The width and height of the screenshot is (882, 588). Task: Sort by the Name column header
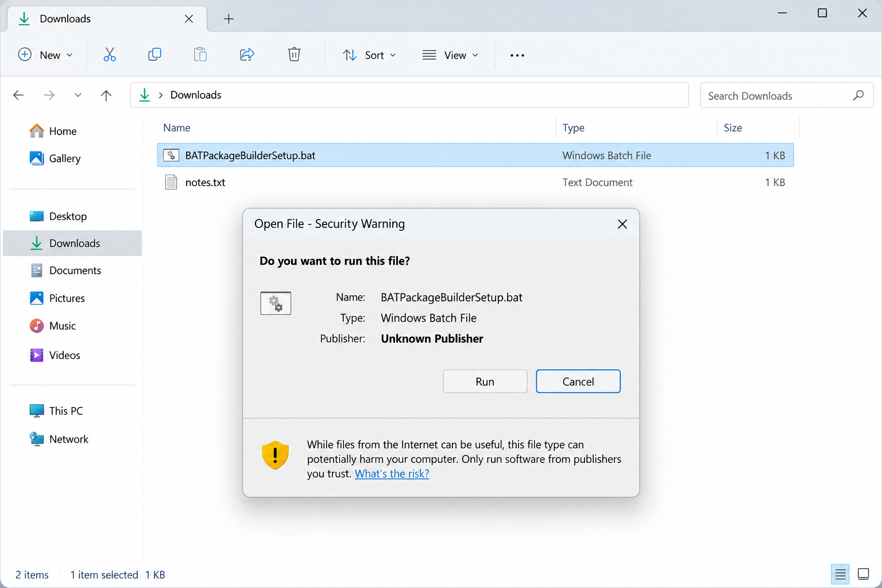(x=177, y=127)
